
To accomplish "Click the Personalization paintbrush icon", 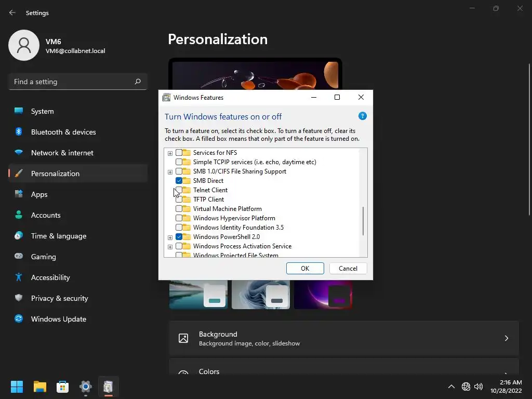I will 19,173.
